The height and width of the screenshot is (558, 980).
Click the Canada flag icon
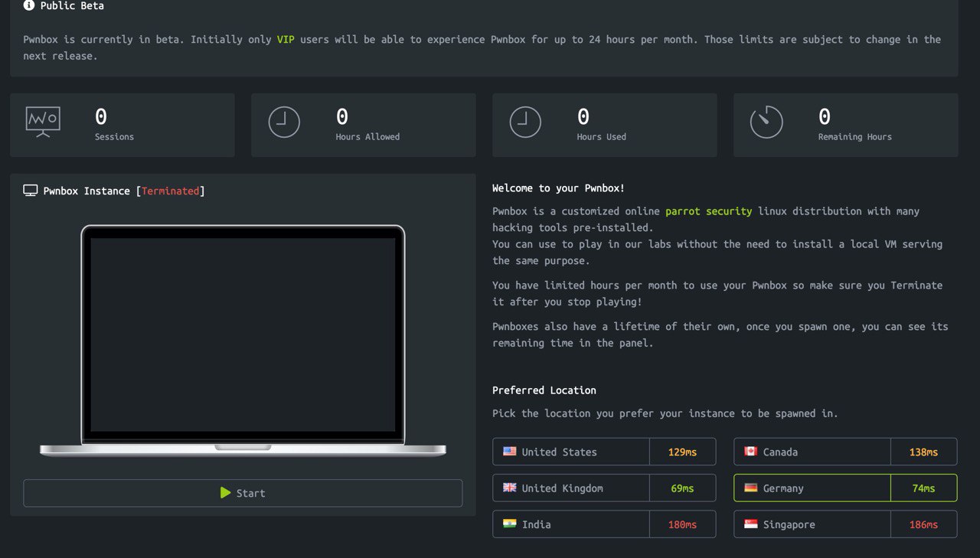(750, 452)
